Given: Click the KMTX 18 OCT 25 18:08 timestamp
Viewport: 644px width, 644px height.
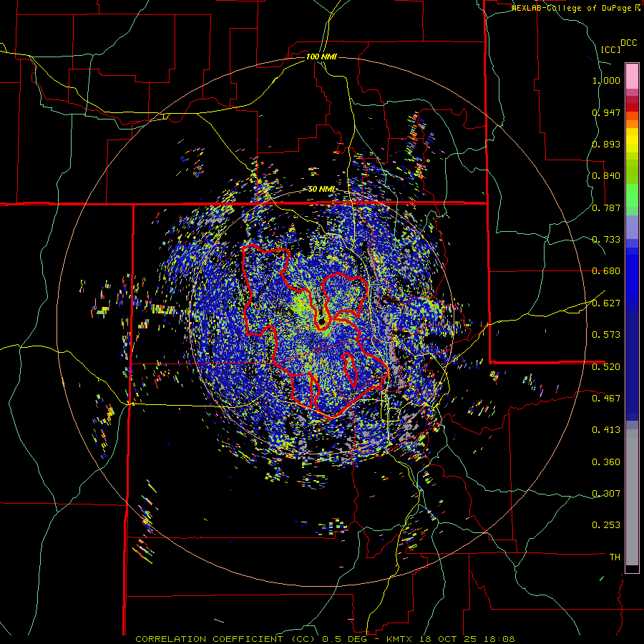Looking at the screenshot, I should point(451,639).
